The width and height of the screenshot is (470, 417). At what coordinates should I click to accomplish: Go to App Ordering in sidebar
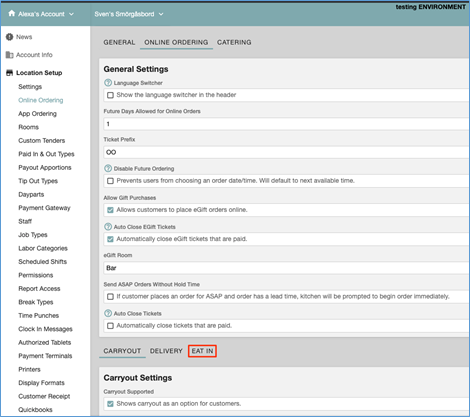(37, 114)
